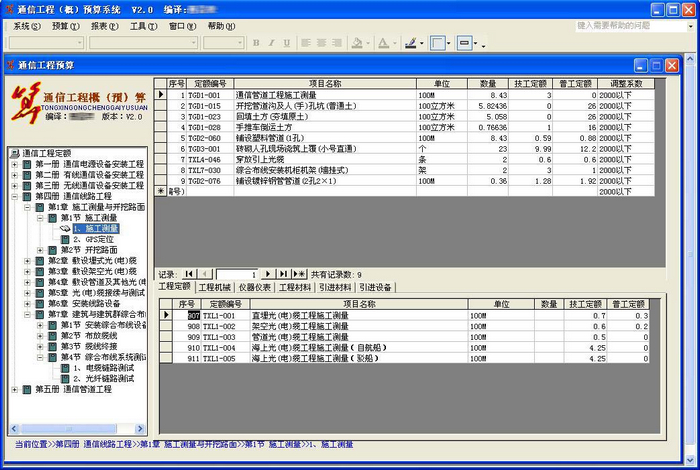Screen dimensions: 700x470
Task: Switch to the 引进材料 tab
Action: pyautogui.click(x=335, y=287)
